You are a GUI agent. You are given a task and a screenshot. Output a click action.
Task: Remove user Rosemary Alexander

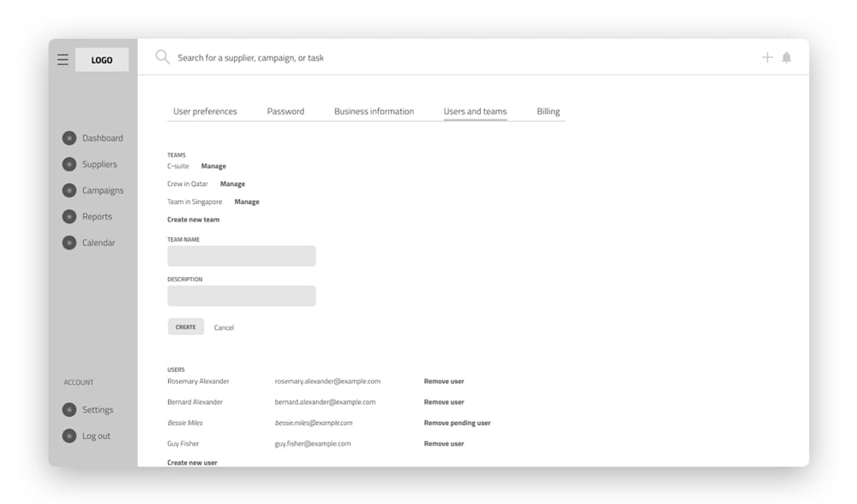pyautogui.click(x=444, y=381)
